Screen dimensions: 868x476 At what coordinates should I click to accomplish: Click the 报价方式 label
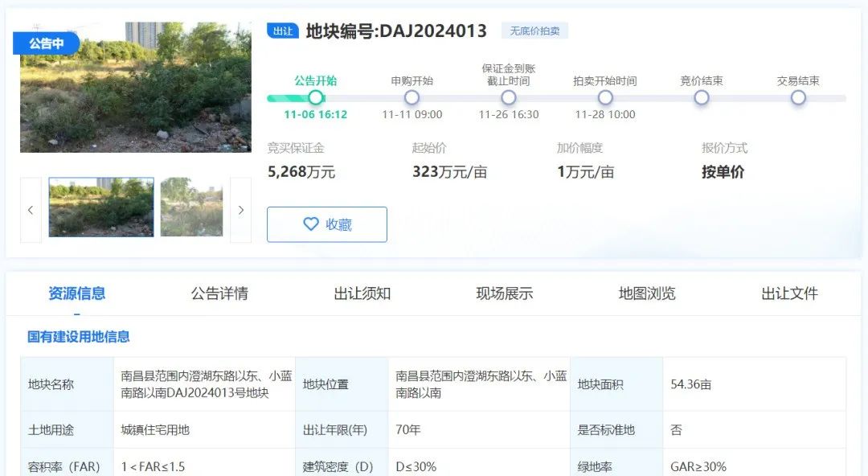coord(724,148)
